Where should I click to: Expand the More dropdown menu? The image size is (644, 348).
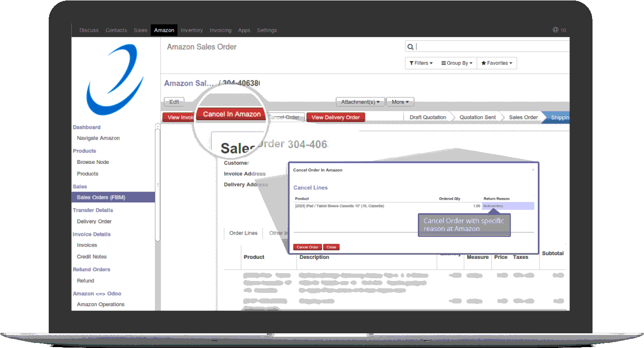click(x=399, y=101)
